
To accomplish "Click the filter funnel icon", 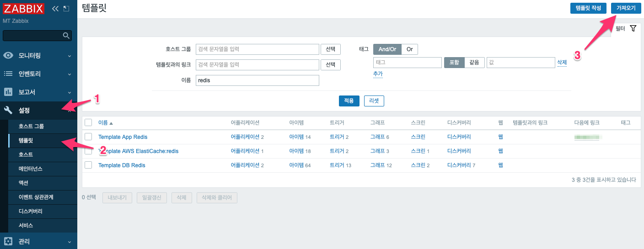I will click(x=633, y=28).
